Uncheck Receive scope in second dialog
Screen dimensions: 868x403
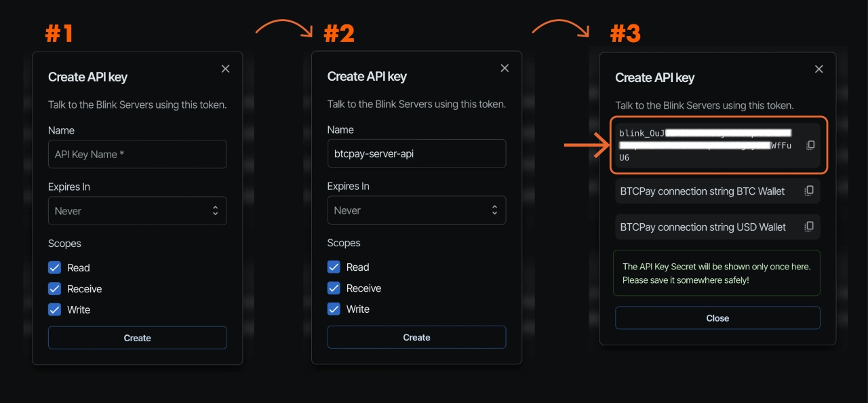click(334, 288)
